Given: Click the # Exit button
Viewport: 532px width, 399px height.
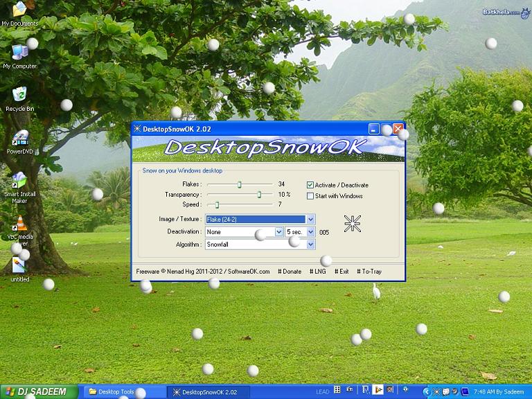Looking at the screenshot, I should tap(342, 272).
